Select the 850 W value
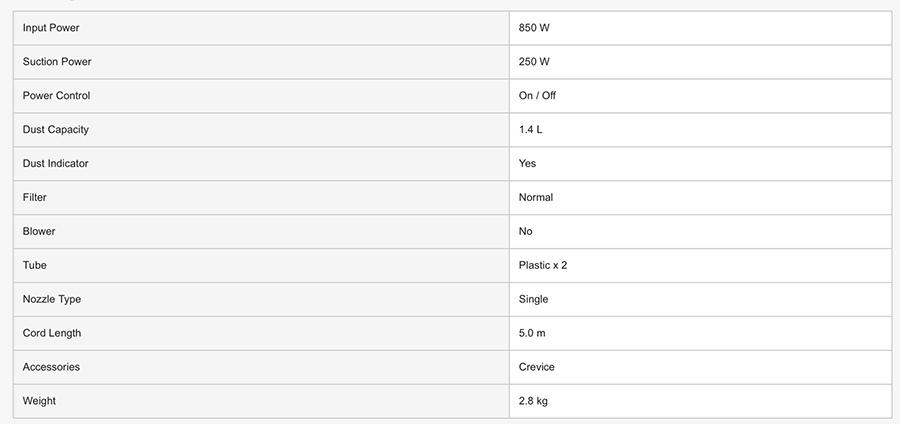The width and height of the screenshot is (900, 424). click(x=534, y=28)
